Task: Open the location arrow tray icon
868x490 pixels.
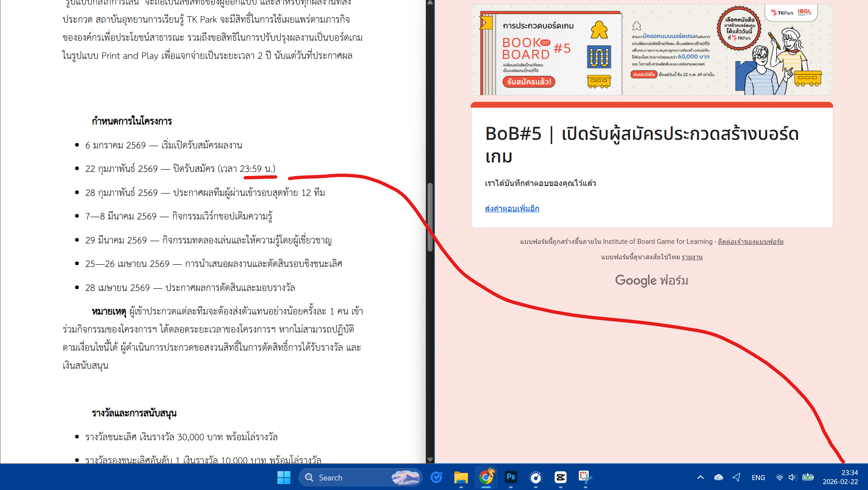Action: point(736,477)
